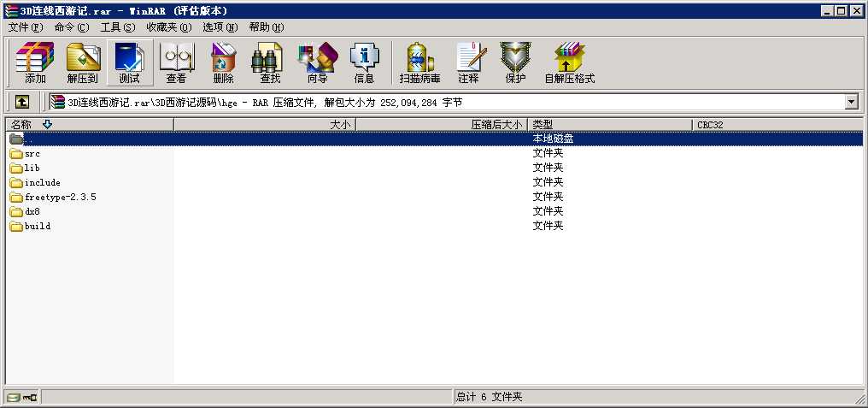
Task: Open the 工具(S) menu
Action: pyautogui.click(x=118, y=27)
